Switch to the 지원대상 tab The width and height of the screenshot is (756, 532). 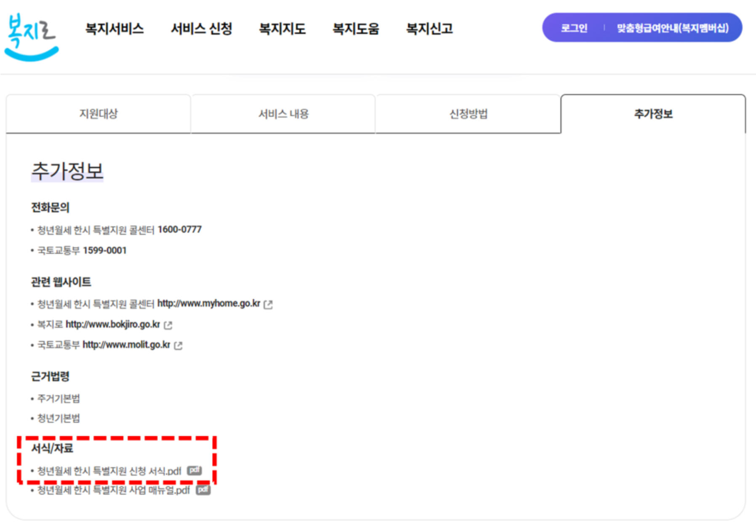[x=99, y=114]
